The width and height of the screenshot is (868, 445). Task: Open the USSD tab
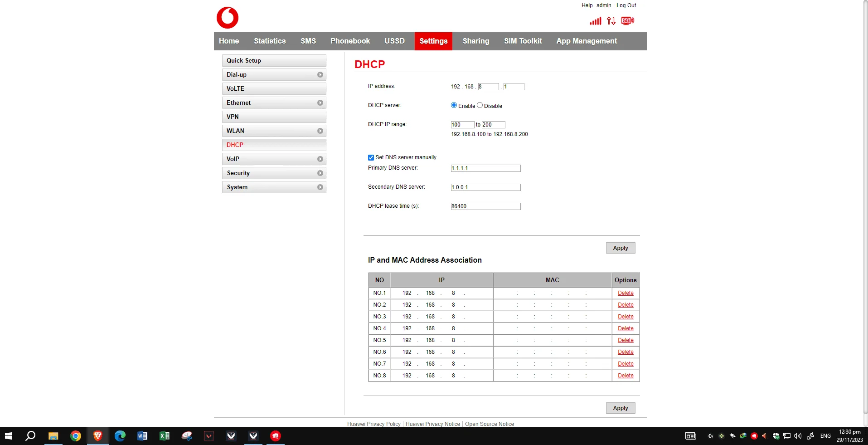[394, 41]
